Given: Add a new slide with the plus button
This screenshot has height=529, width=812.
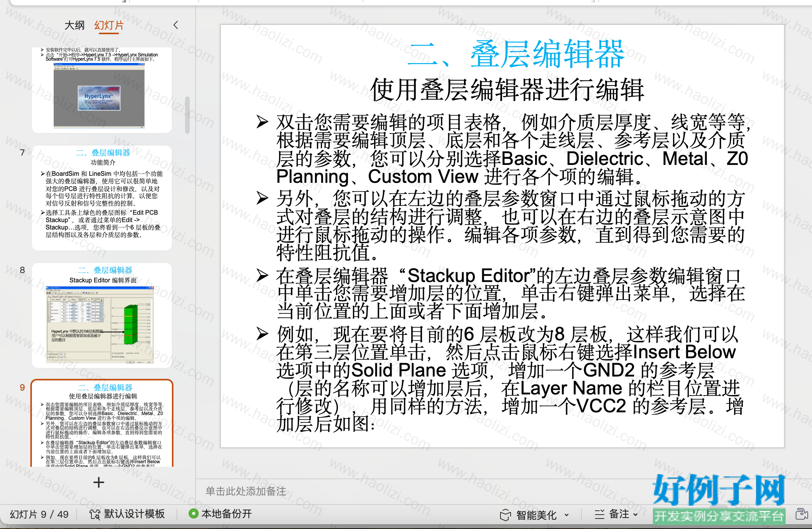Looking at the screenshot, I should point(99,482).
